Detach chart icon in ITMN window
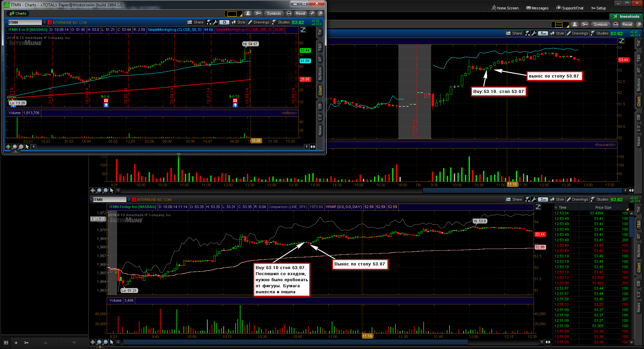This screenshot has width=644, height=349. point(320,13)
